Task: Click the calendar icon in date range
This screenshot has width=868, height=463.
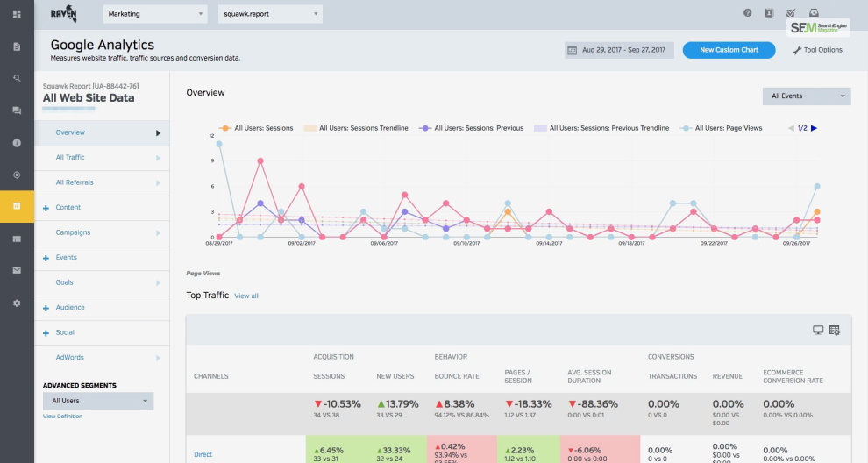Action: [x=572, y=50]
